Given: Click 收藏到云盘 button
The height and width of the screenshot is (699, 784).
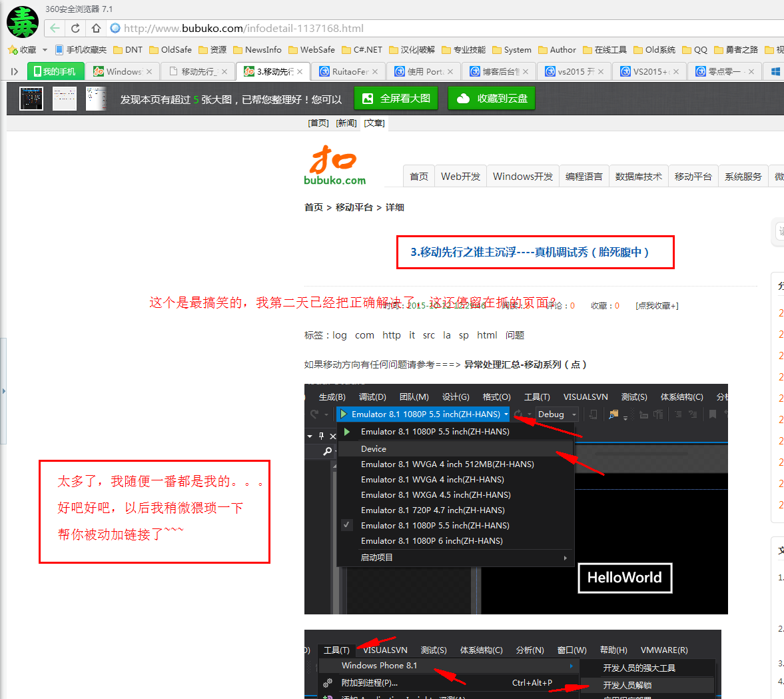Looking at the screenshot, I should 492,98.
